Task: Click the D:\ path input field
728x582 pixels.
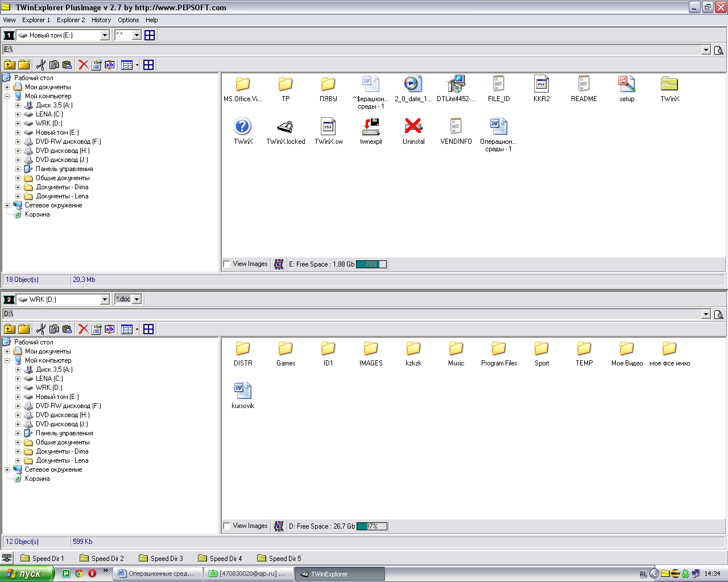Action: pyautogui.click(x=352, y=314)
